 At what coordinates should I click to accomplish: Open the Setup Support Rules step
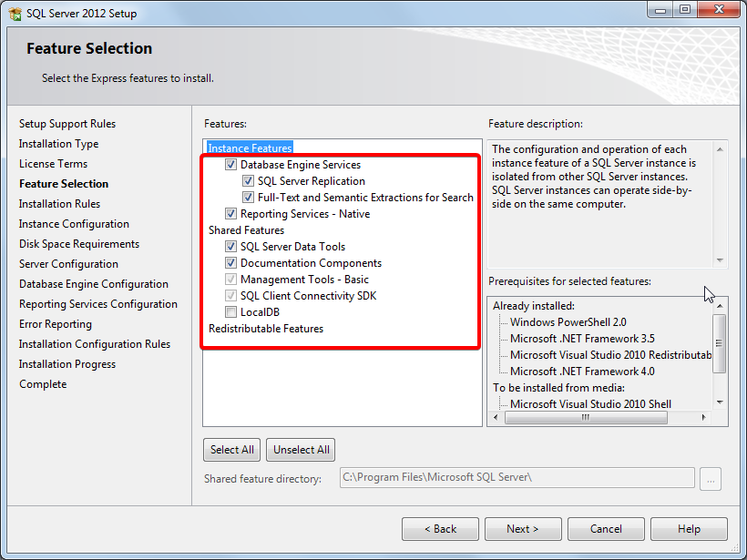pos(67,124)
